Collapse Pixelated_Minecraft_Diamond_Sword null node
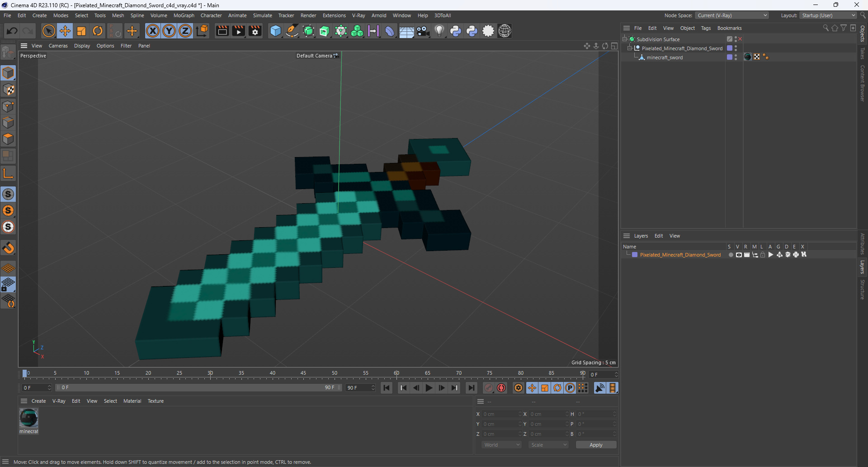The height and width of the screenshot is (467, 868). click(629, 48)
